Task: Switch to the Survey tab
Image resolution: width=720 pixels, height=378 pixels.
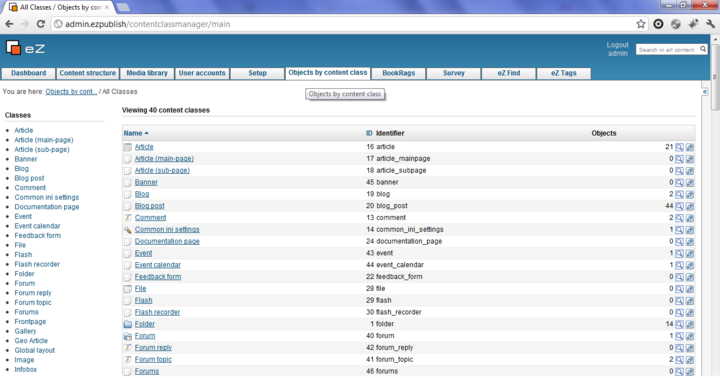Action: point(454,73)
